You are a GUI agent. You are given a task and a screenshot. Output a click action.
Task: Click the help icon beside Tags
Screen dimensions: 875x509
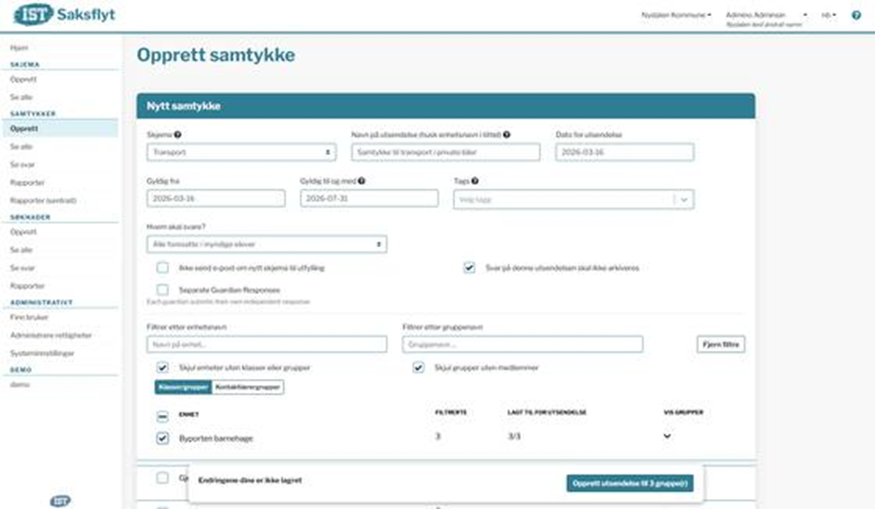click(x=475, y=182)
